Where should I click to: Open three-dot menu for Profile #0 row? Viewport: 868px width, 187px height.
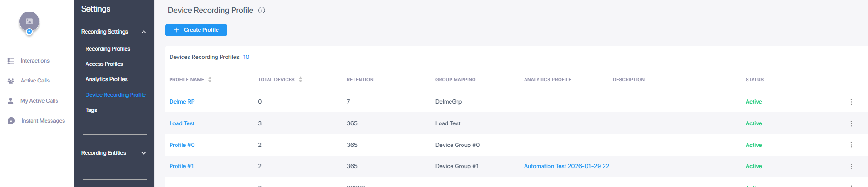[x=851, y=145]
